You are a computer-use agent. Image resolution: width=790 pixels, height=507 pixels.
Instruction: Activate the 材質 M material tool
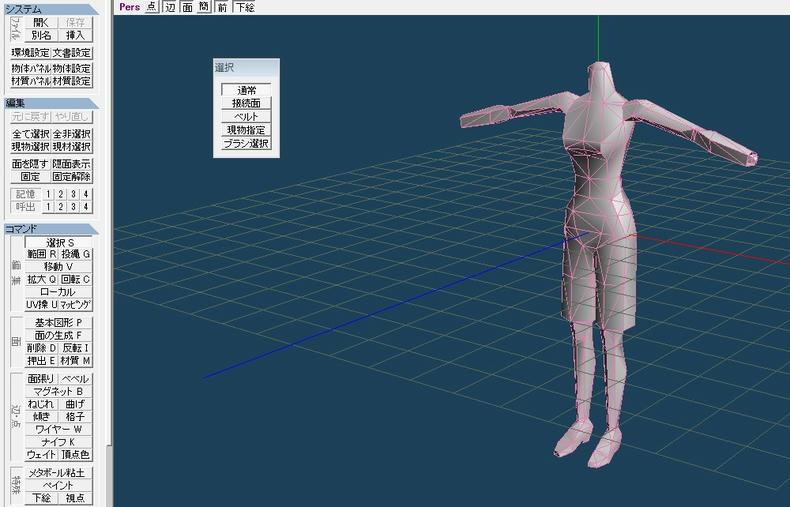[75, 360]
